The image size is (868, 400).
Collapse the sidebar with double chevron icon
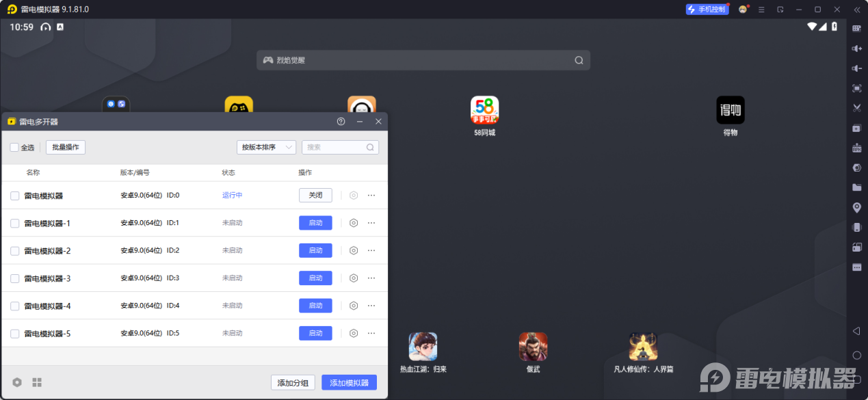click(x=856, y=10)
